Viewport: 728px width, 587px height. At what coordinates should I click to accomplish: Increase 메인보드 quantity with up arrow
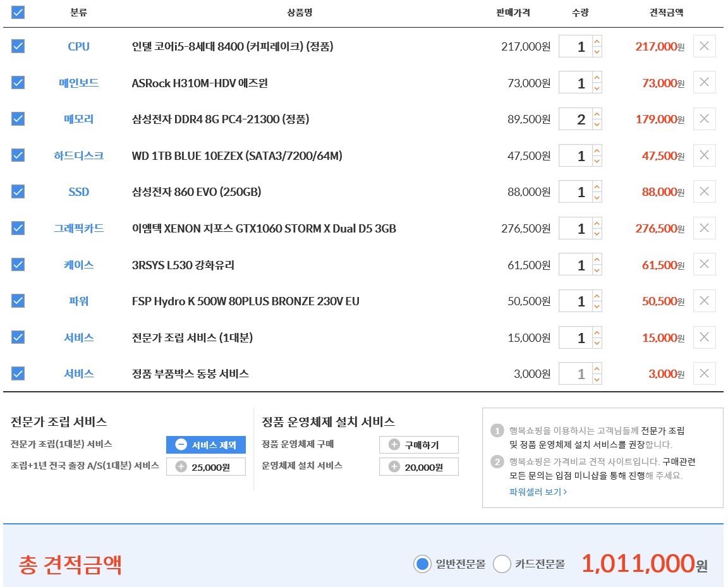click(597, 77)
